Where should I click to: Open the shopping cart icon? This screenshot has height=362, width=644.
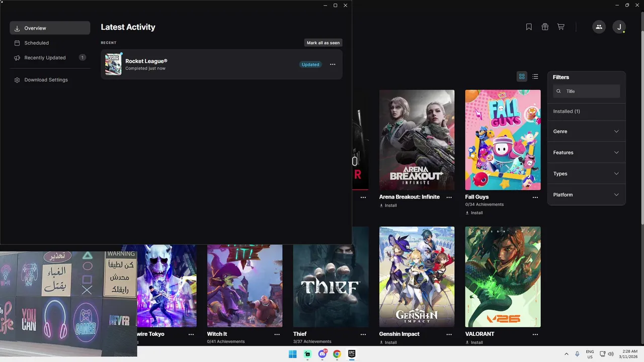click(560, 27)
